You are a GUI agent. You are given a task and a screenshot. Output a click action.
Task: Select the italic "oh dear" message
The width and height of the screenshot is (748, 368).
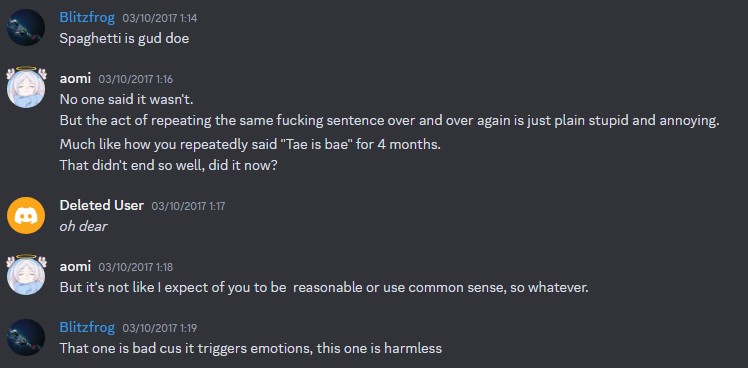point(83,226)
